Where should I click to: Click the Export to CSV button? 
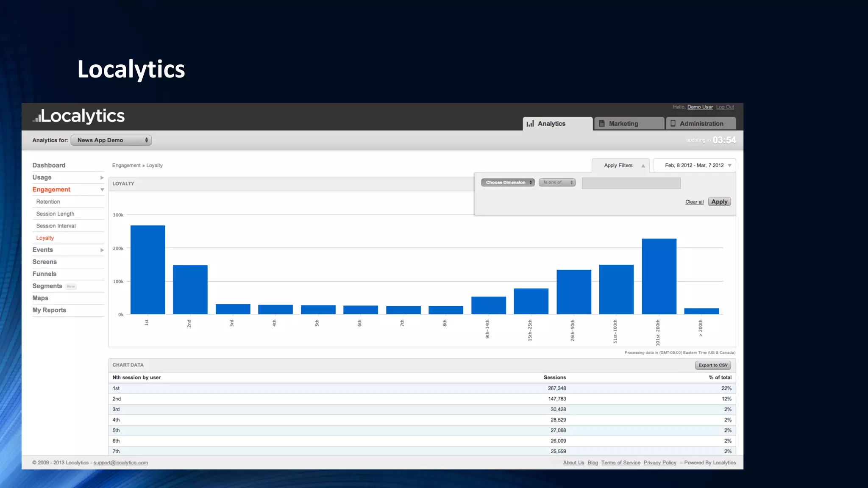click(x=713, y=365)
